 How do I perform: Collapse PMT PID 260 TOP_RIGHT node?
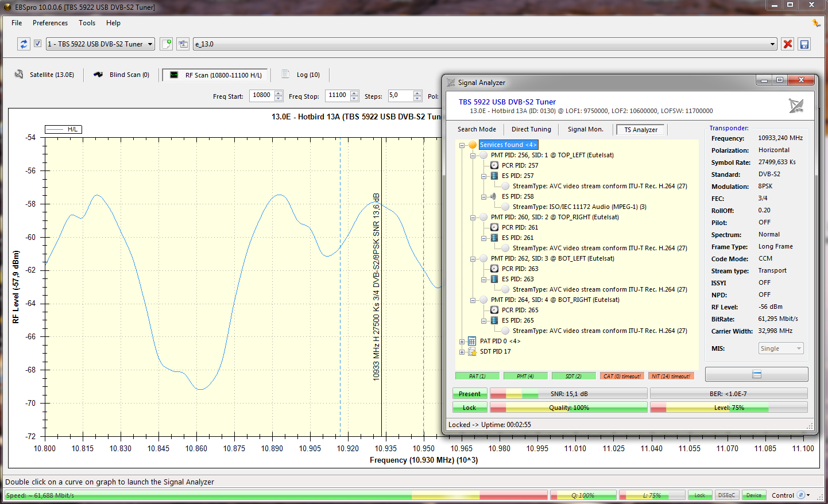tap(473, 217)
